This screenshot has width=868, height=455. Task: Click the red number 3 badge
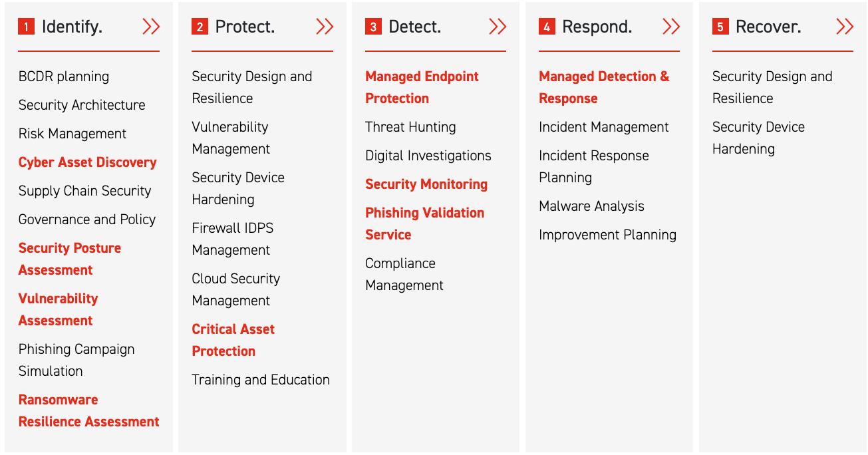coord(373,27)
